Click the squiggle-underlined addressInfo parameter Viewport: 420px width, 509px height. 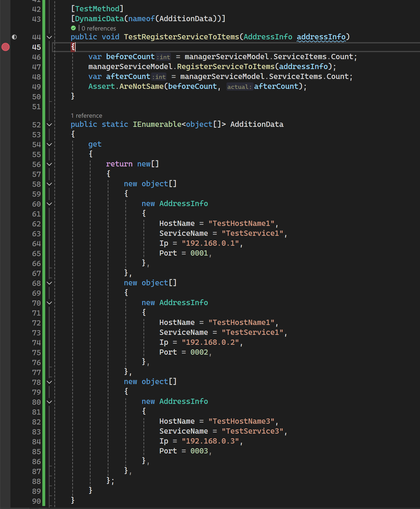click(x=321, y=37)
